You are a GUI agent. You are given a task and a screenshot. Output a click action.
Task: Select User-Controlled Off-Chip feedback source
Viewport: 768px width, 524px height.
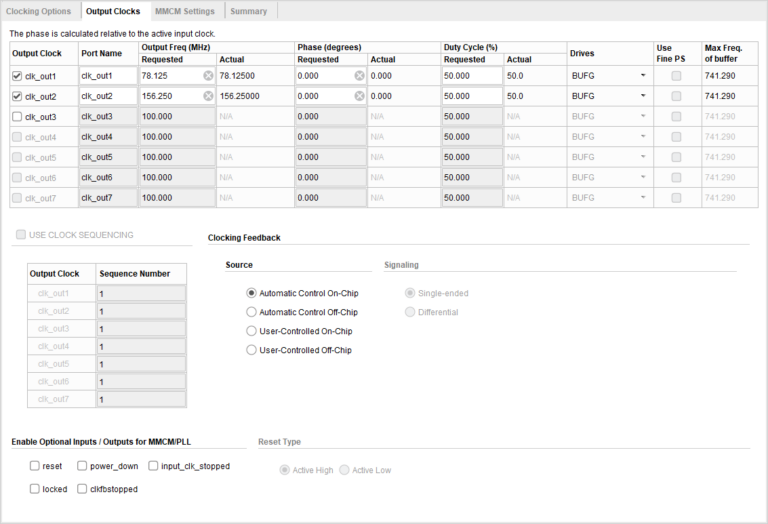point(252,350)
